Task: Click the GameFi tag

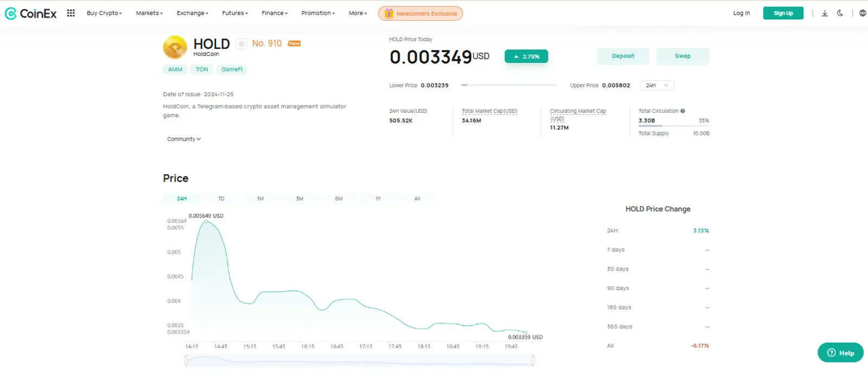Action: (232, 69)
